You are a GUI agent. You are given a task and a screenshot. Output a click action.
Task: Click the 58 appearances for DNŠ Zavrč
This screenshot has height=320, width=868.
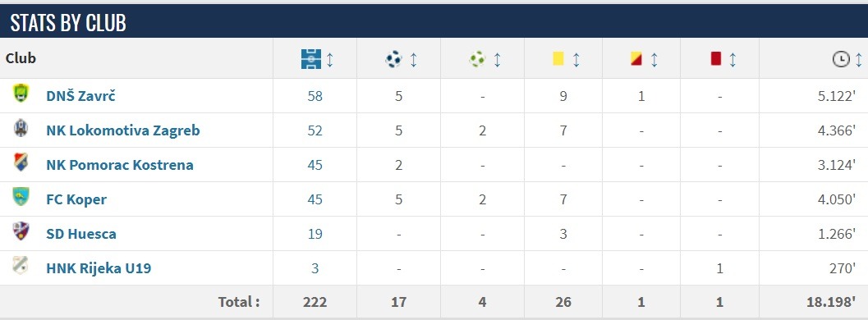(x=315, y=96)
